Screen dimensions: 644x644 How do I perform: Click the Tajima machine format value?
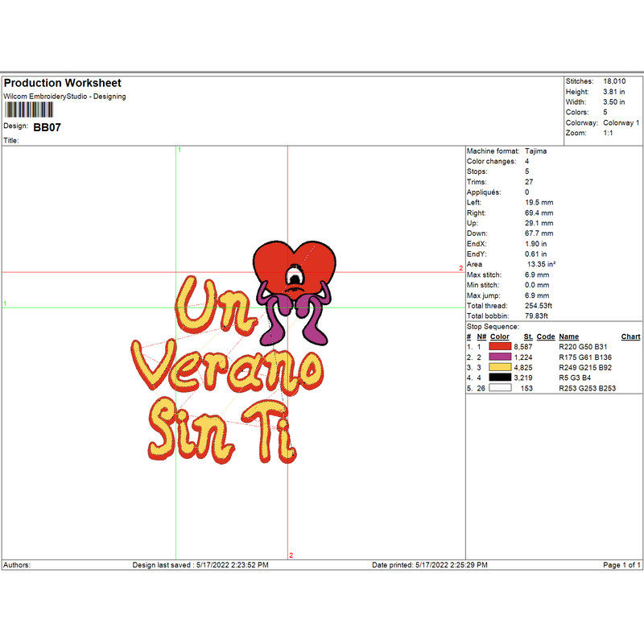point(535,151)
